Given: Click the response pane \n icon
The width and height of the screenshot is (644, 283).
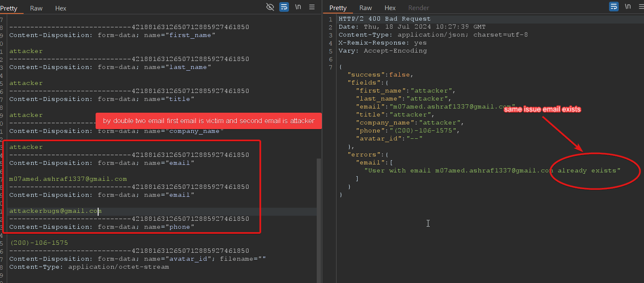Looking at the screenshot, I should tap(628, 7).
